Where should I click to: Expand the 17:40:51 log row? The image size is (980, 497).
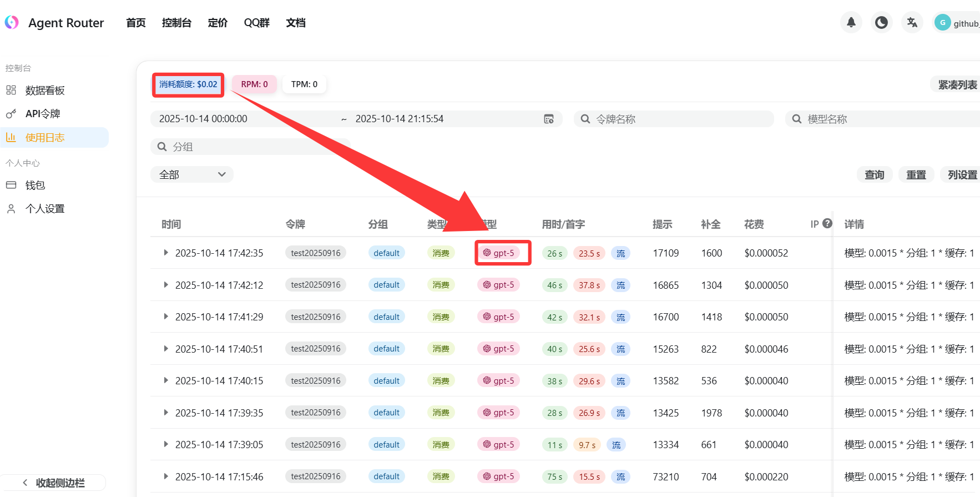165,349
